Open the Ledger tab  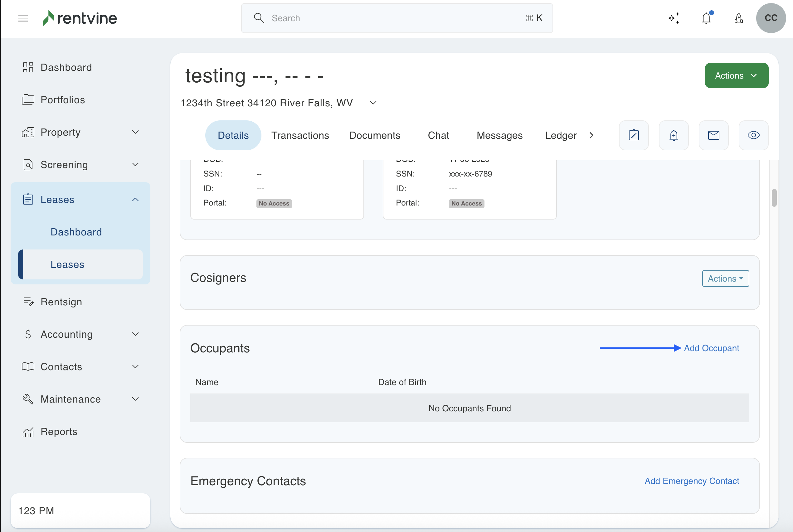point(561,135)
